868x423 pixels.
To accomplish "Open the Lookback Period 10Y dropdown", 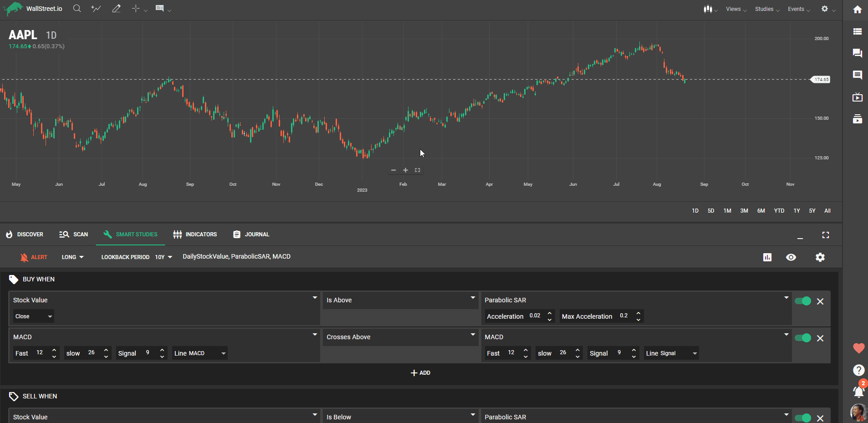I will coord(163,257).
